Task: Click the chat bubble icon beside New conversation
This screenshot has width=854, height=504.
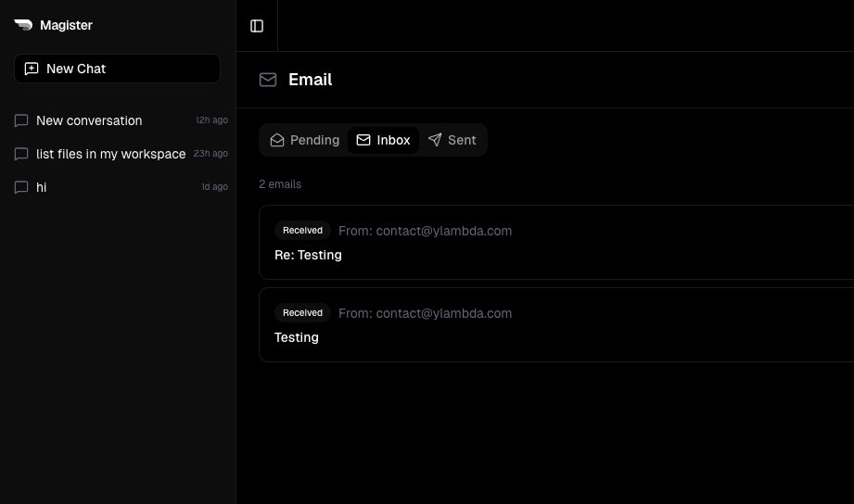Action: tap(21, 120)
